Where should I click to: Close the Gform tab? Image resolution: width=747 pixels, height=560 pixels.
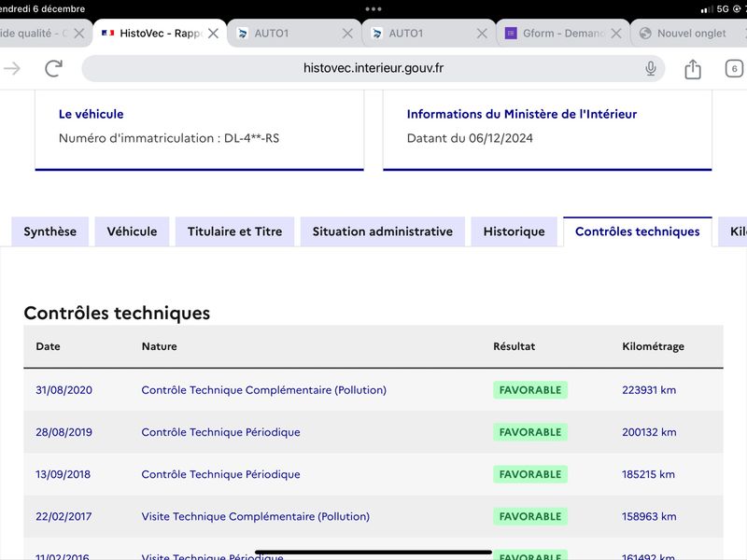pyautogui.click(x=616, y=34)
